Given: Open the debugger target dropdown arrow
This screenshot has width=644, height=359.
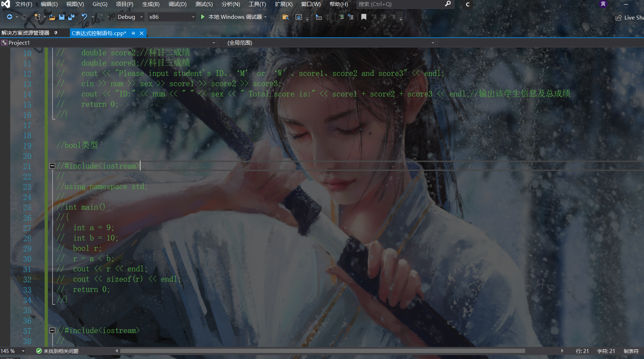Looking at the screenshot, I should (x=265, y=17).
